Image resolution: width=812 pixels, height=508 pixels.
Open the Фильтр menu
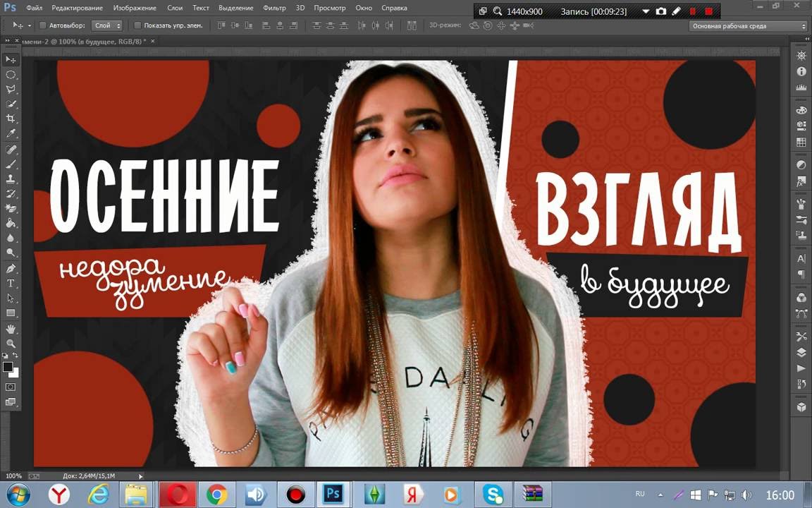[274, 8]
